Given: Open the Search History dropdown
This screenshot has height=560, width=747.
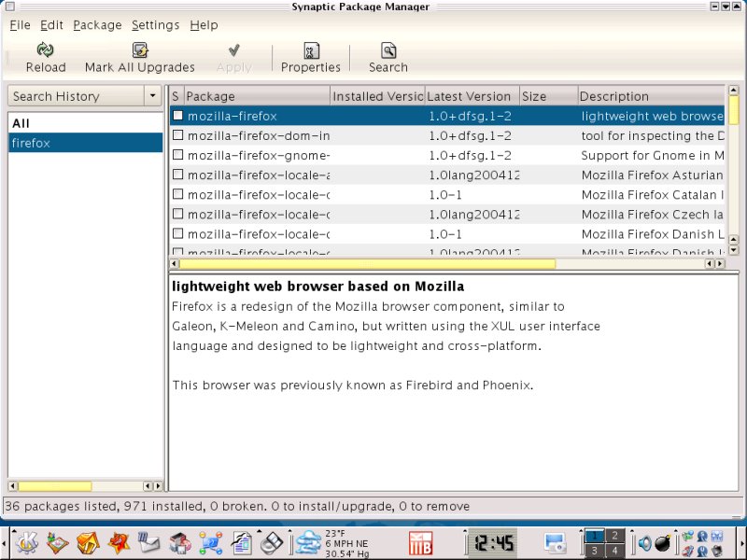Looking at the screenshot, I should (x=153, y=96).
